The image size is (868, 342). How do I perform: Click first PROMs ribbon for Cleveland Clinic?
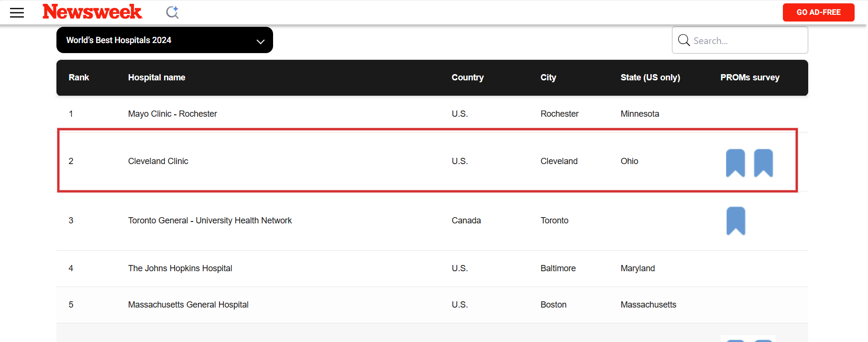pos(736,163)
